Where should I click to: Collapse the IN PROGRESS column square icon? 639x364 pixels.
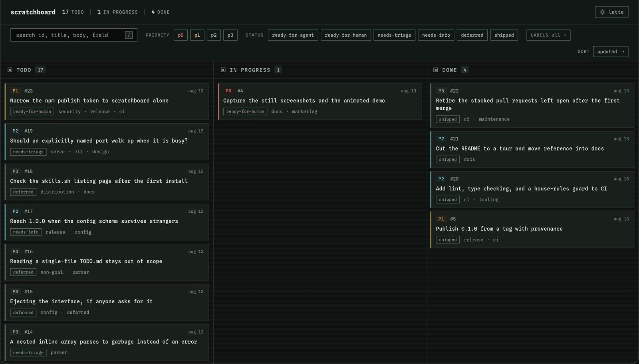click(x=223, y=70)
